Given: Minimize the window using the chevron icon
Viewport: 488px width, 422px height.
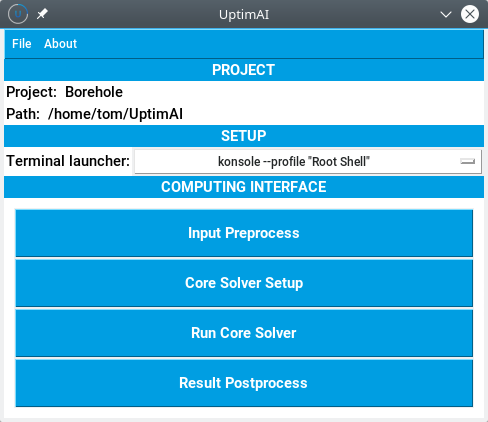Looking at the screenshot, I should tap(445, 15).
